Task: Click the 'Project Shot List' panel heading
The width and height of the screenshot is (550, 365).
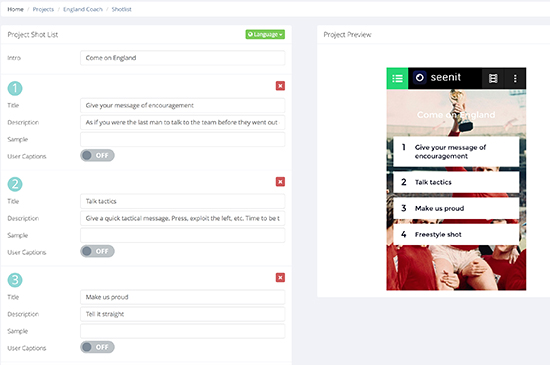Action: tap(33, 35)
